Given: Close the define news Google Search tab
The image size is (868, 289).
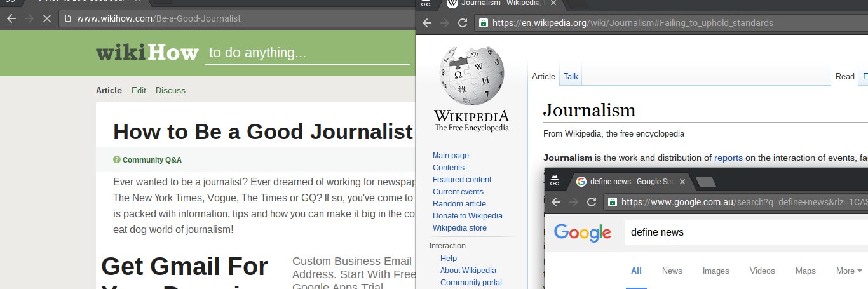Looking at the screenshot, I should pyautogui.click(x=682, y=182).
